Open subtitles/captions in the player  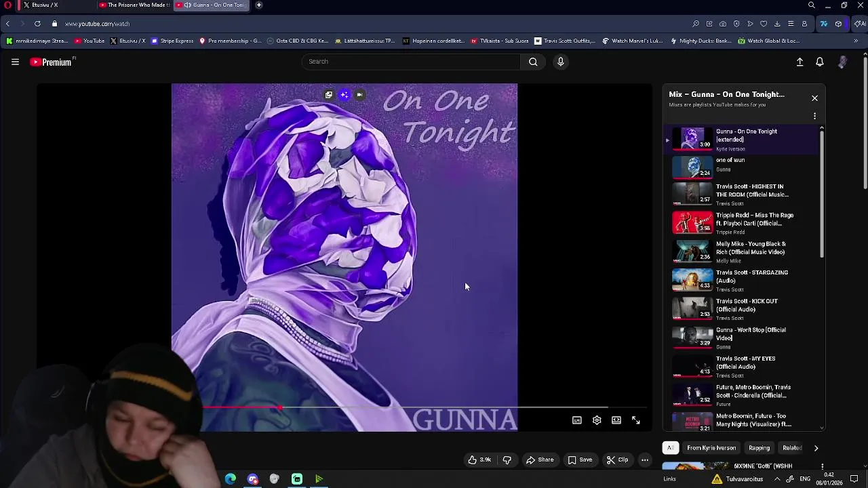point(577,420)
